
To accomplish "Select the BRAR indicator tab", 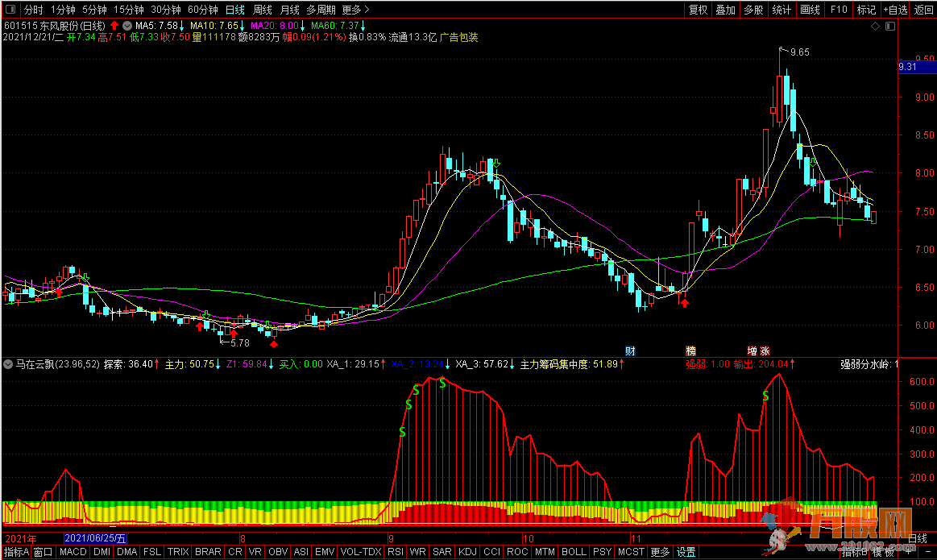I will point(208,552).
